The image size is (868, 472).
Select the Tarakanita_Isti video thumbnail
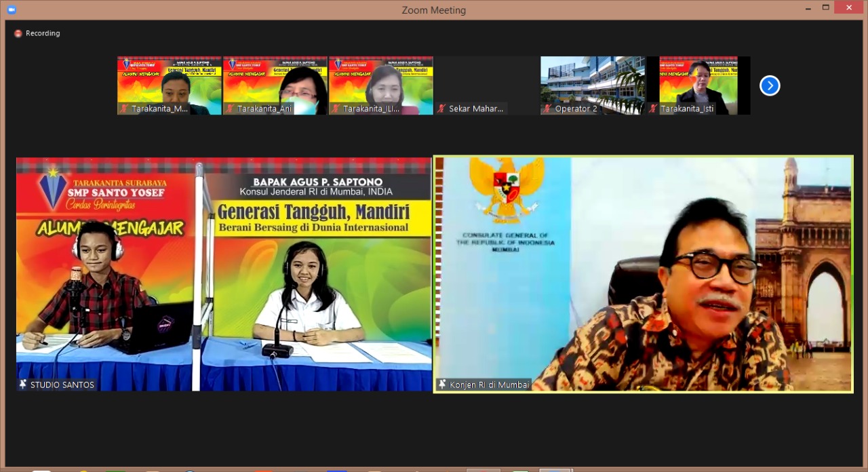pyautogui.click(x=698, y=85)
